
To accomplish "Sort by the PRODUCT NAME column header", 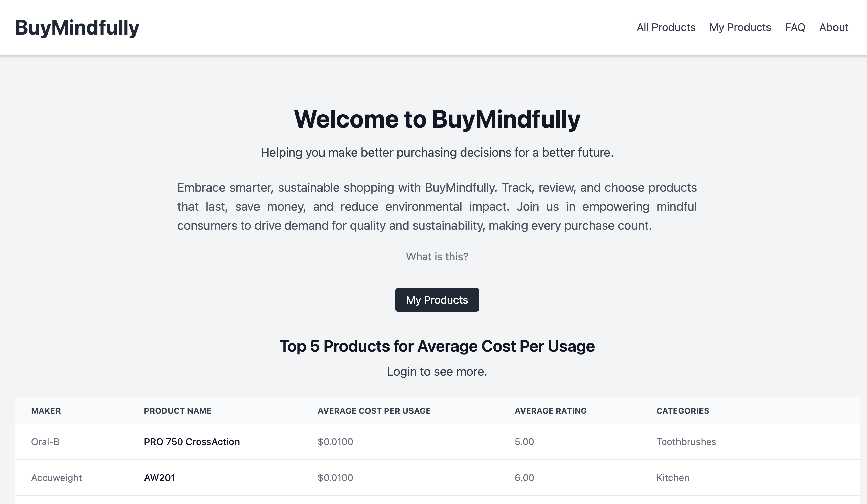I will [178, 411].
